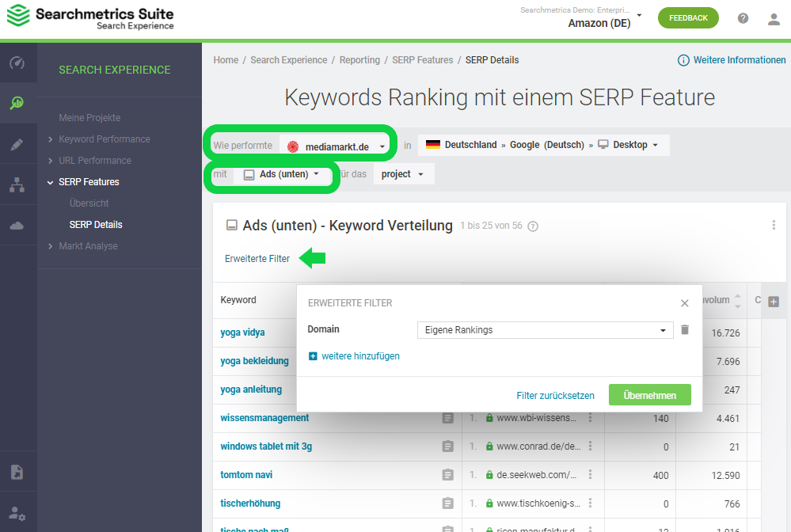Close the Erweiterte Filter dialog
This screenshot has height=532, width=791.
[x=685, y=303]
